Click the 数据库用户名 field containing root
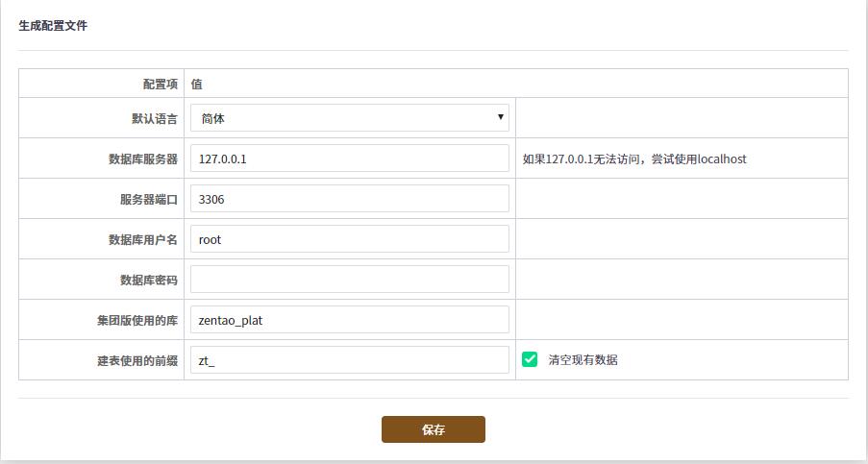The height and width of the screenshot is (464, 868). point(350,239)
